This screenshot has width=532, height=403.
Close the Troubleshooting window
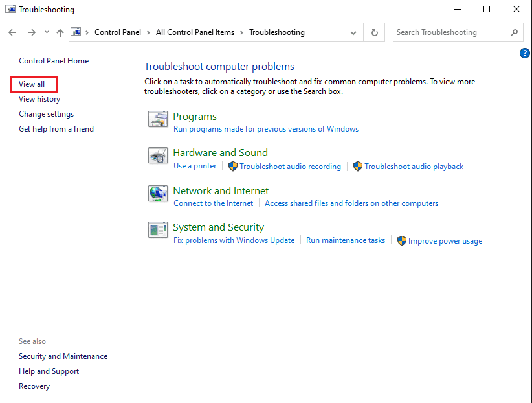[x=516, y=9]
